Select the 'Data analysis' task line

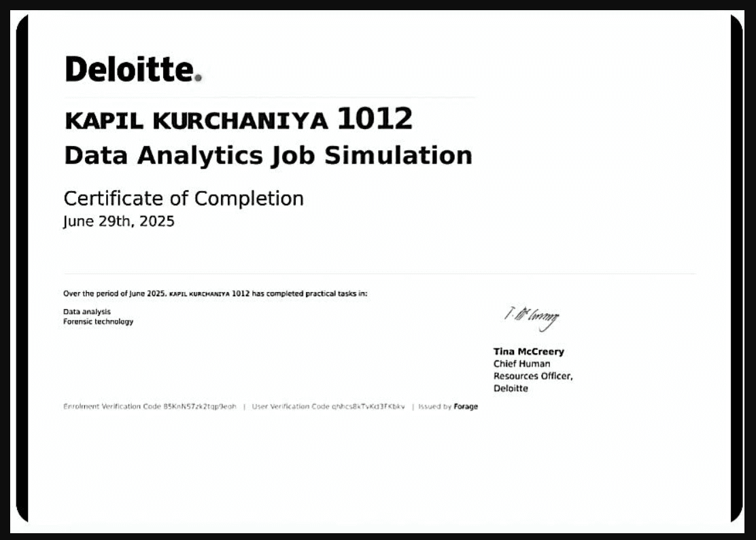coord(87,312)
